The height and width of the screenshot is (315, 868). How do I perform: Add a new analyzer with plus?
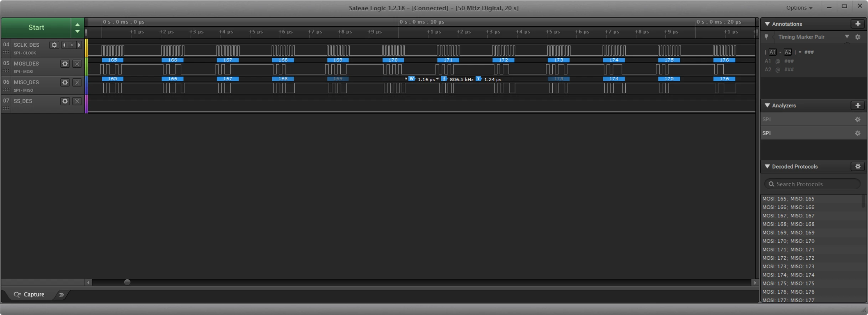858,105
